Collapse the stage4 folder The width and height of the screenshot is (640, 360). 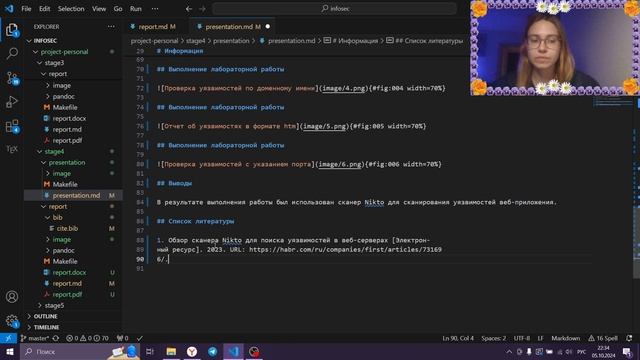40,151
